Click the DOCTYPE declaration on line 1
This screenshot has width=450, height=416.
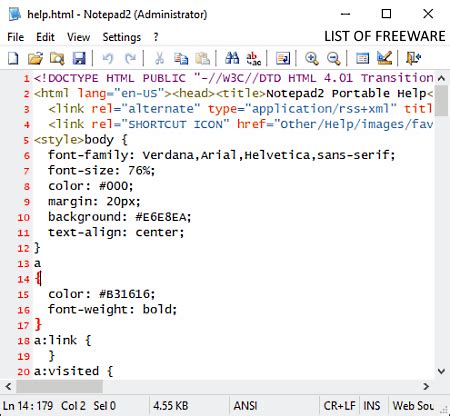[x=233, y=78]
